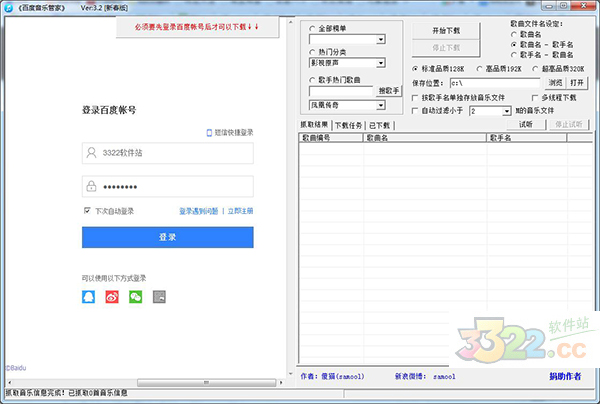Viewport: 600px width, 404px height.
Task: Click the gray QR code login icon
Action: [x=159, y=296]
